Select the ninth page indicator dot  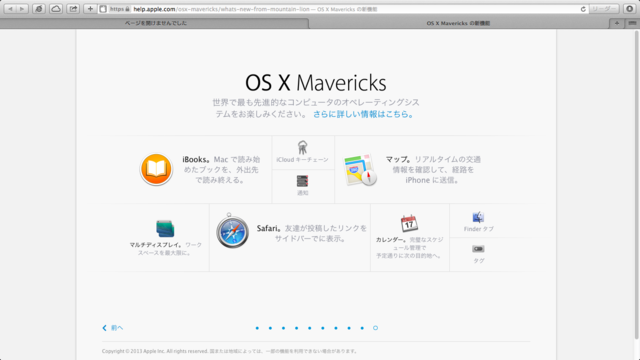pyautogui.click(x=362, y=328)
